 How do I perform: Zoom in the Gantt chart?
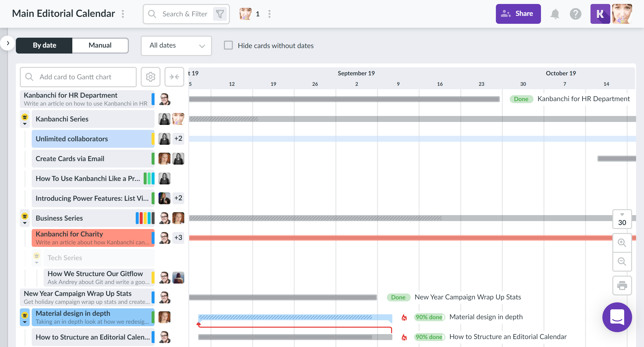coord(622,242)
